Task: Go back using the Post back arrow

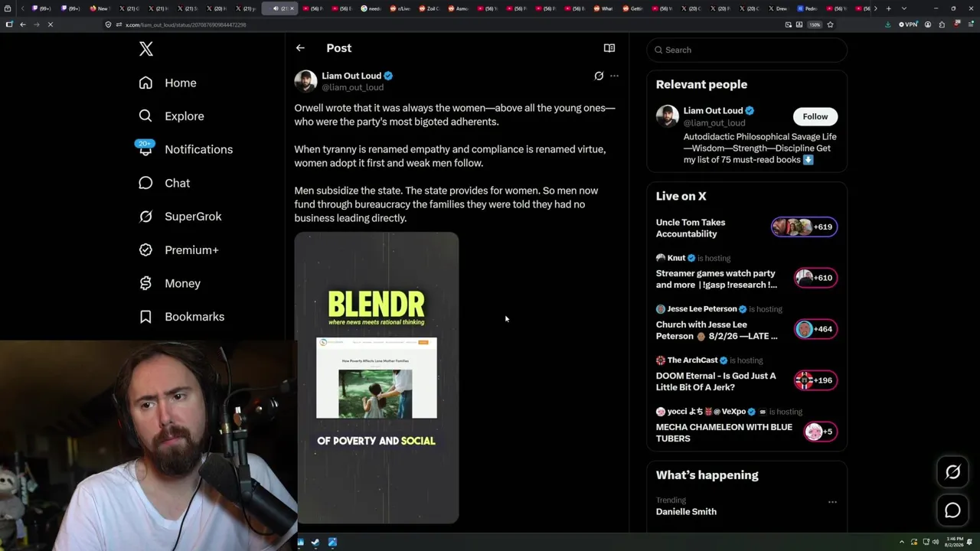Action: click(x=300, y=48)
